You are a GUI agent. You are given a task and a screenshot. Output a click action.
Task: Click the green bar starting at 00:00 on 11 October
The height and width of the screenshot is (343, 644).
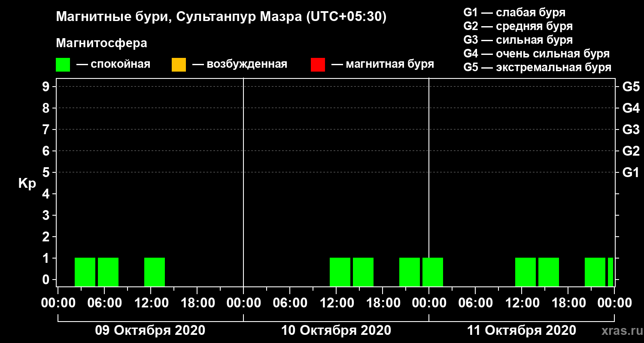(433, 272)
